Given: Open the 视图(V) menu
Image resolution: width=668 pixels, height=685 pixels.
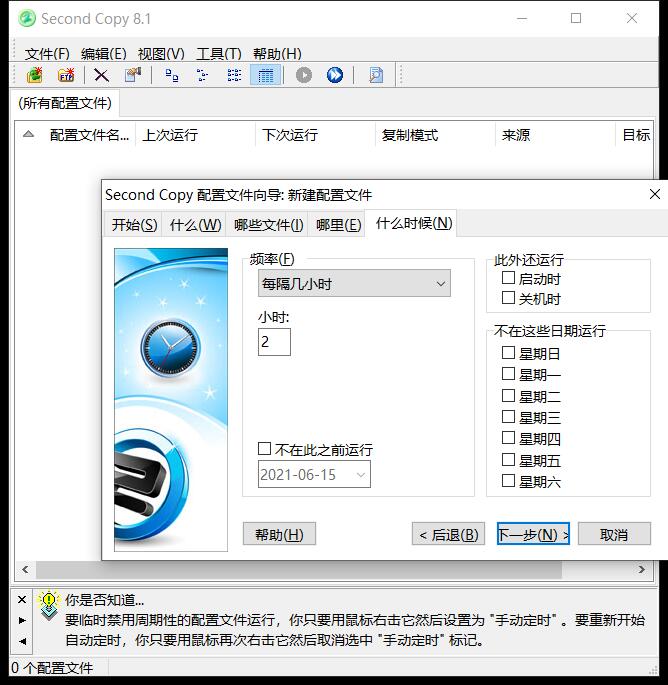Looking at the screenshot, I should [161, 54].
